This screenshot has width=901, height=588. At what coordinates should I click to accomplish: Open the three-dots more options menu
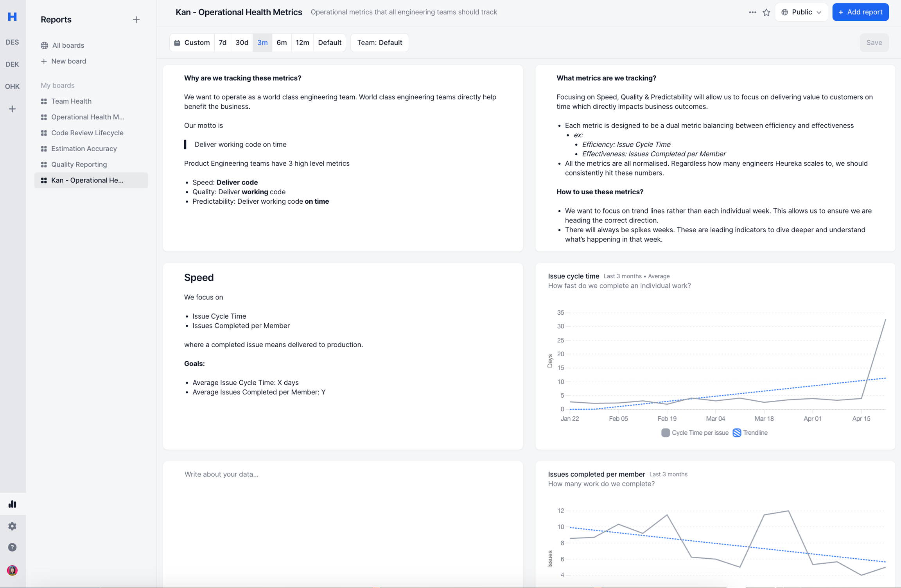point(752,12)
